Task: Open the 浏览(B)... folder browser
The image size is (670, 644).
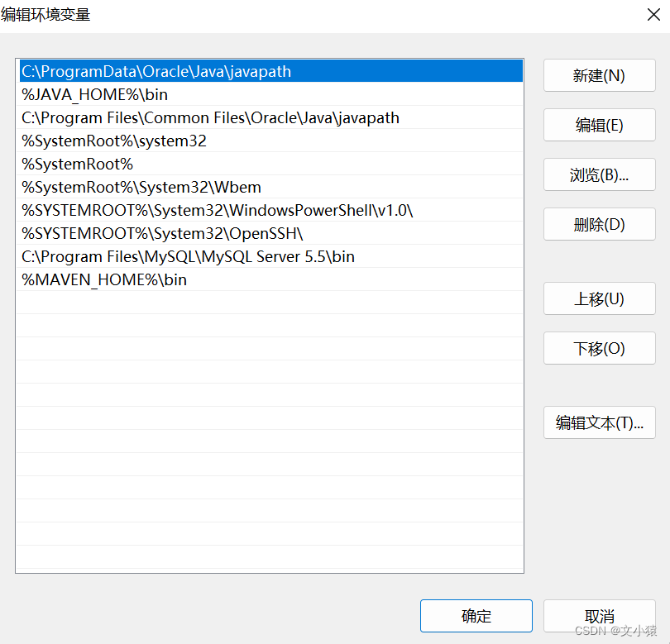Action: pyautogui.click(x=599, y=174)
